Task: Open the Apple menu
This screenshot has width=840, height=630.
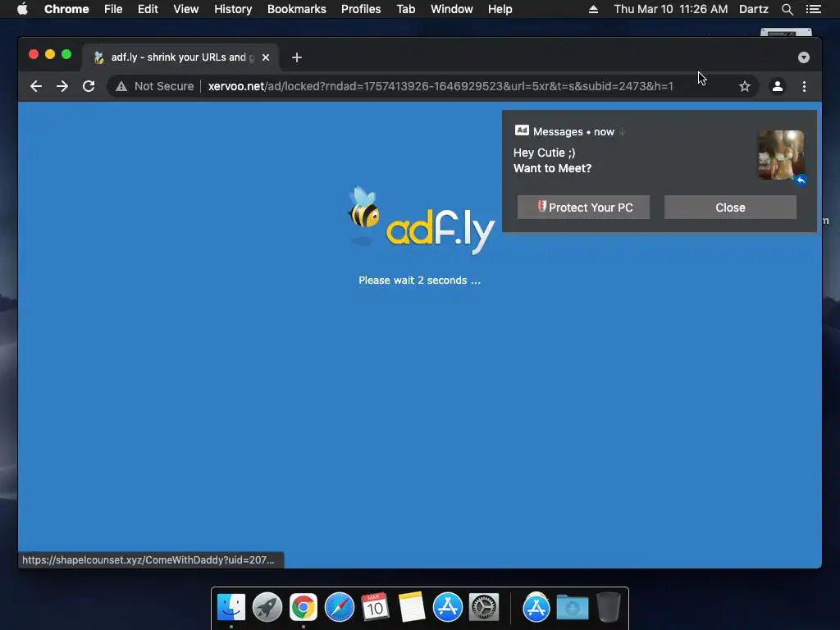Action: (22, 9)
